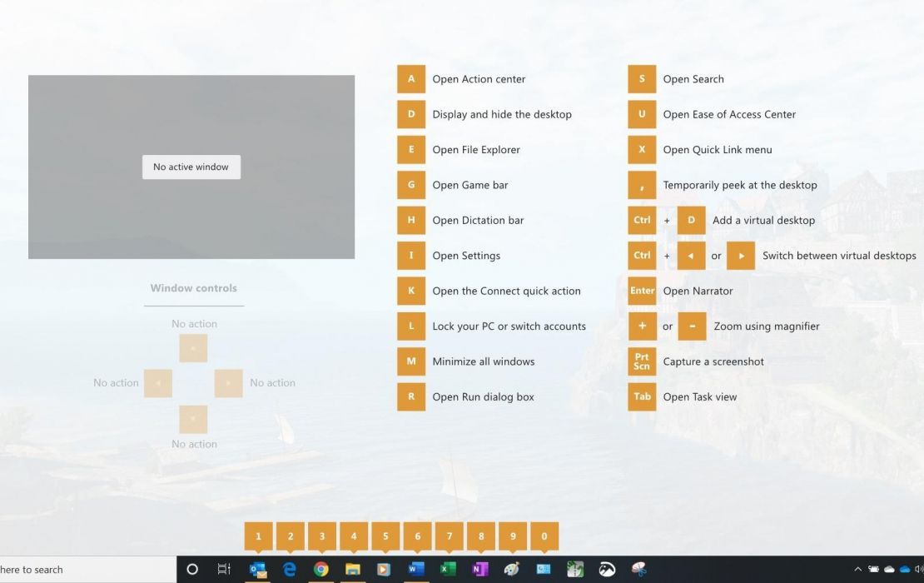The width and height of the screenshot is (924, 583).
Task: Click the Tab tile to open Task view
Action: tap(642, 396)
